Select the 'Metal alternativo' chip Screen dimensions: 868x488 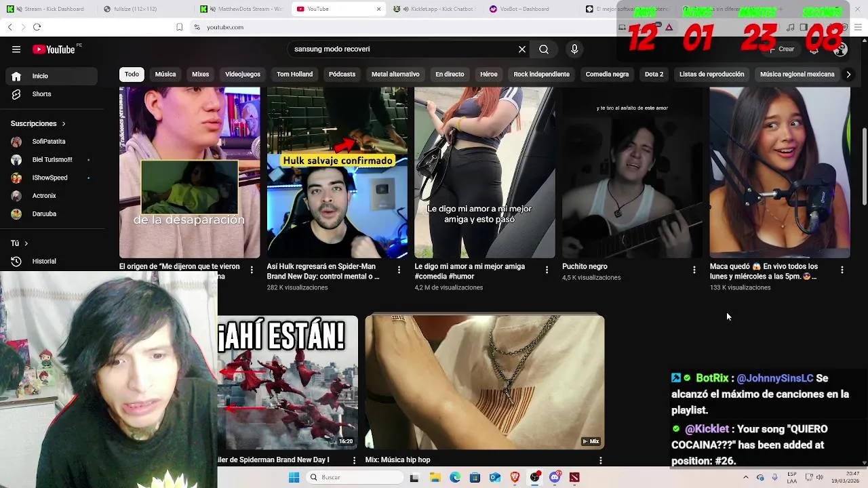click(395, 75)
